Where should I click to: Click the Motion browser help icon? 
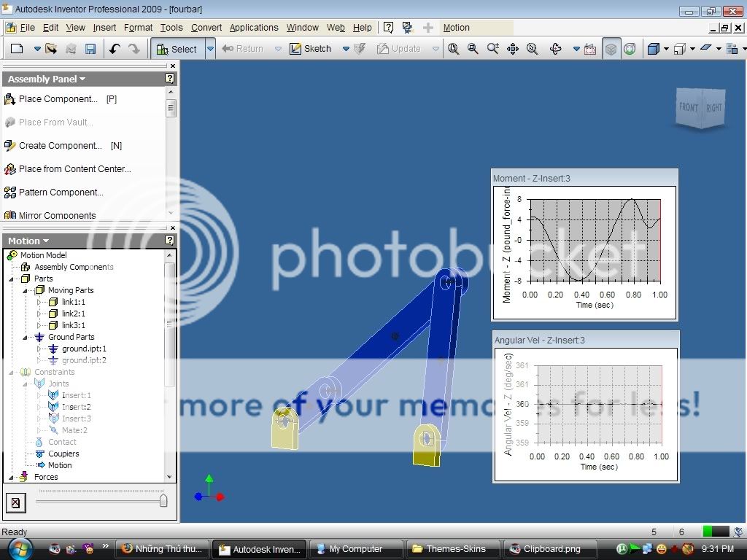(x=169, y=241)
